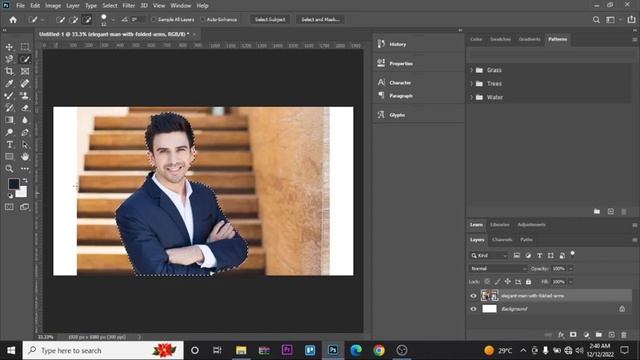Screen dimensions: 640x360
Task: Choose Add to Selection mode
Action: (74, 20)
